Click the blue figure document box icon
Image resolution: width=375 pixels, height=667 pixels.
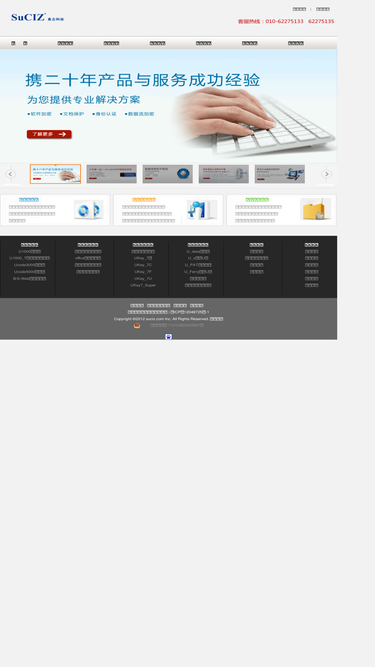(x=202, y=210)
